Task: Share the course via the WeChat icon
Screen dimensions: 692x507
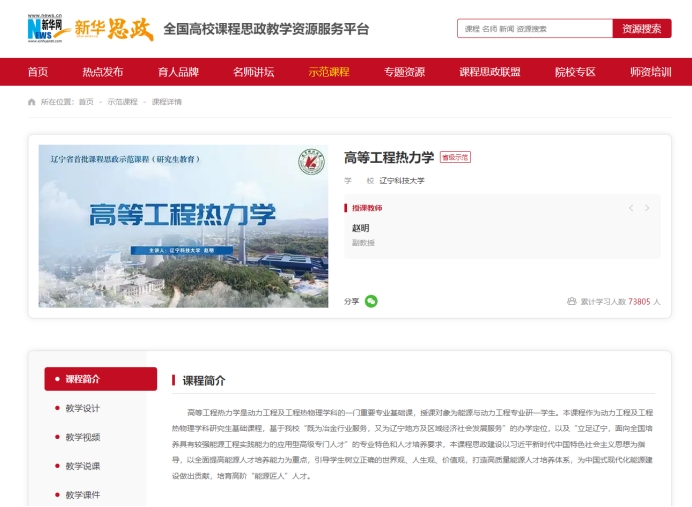Action: pyautogui.click(x=371, y=300)
